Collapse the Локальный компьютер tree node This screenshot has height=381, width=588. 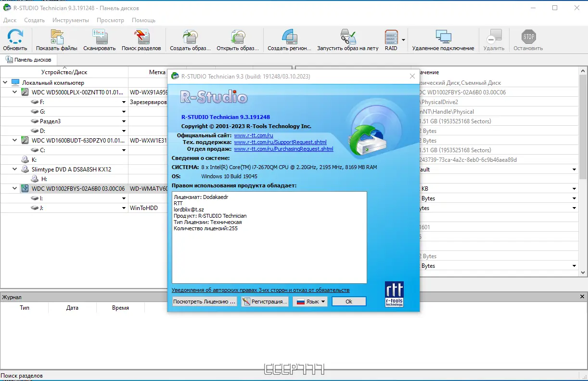5,82
